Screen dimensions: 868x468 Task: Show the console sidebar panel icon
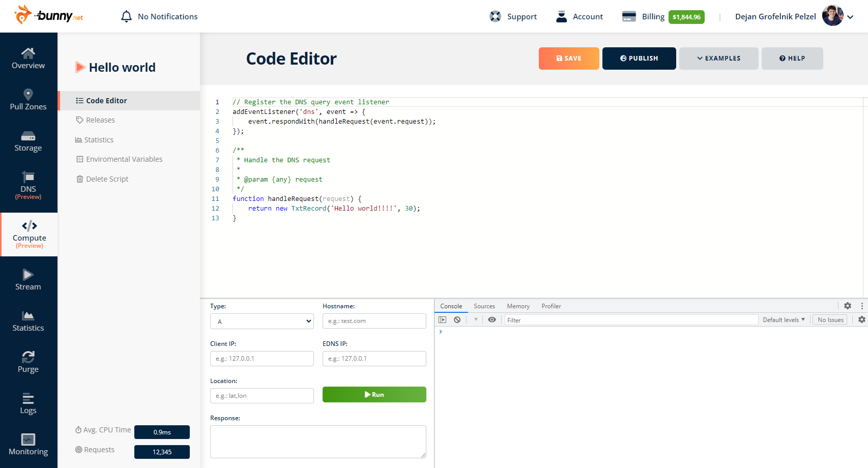click(x=443, y=319)
